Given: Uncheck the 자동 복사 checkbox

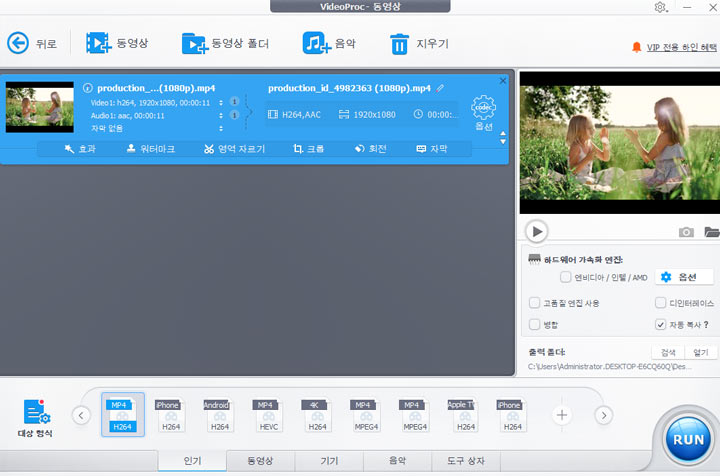Looking at the screenshot, I should (660, 325).
